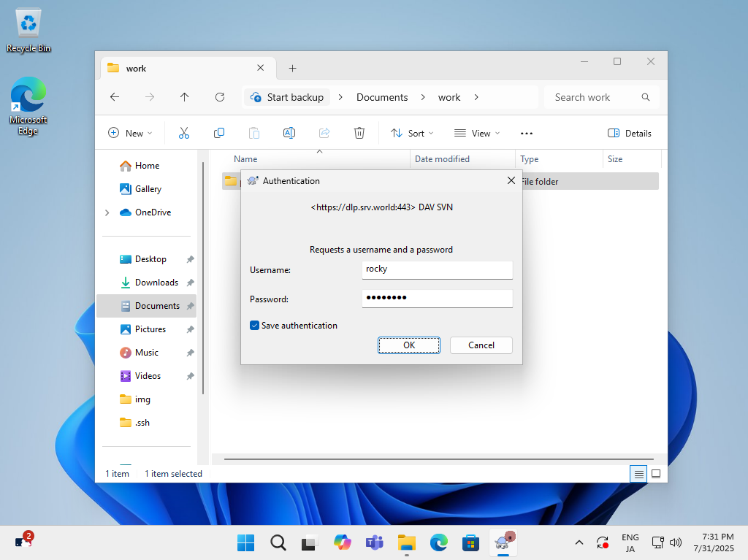
Task: Open Task View from taskbar
Action: [310, 542]
